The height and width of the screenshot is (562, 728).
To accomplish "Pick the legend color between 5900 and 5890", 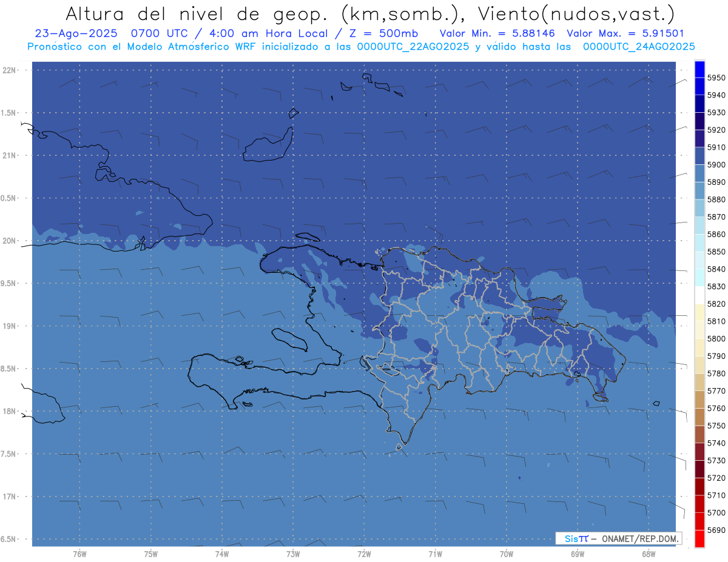I will click(699, 173).
